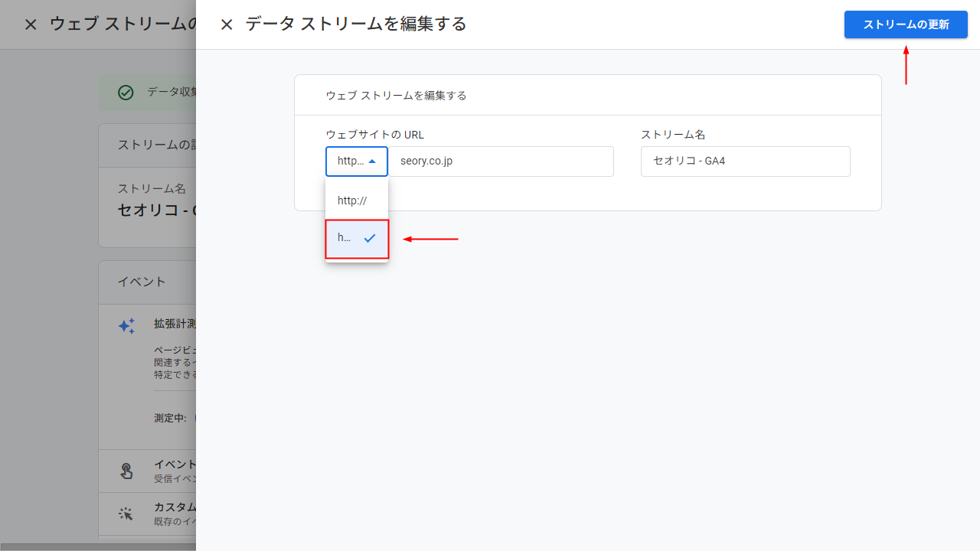Click the X icon on the background ウェブストリーム panel
Image resolution: width=980 pixels, height=551 pixels.
pos(31,24)
